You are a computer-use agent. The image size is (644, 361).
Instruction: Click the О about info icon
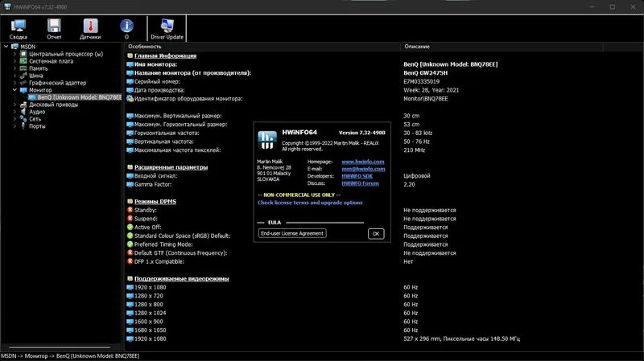coord(126,29)
